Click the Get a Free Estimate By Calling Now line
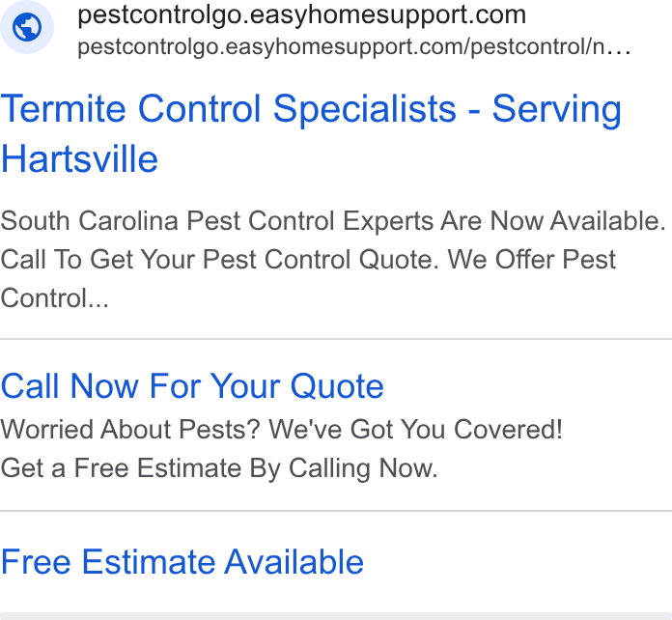 [x=219, y=468]
